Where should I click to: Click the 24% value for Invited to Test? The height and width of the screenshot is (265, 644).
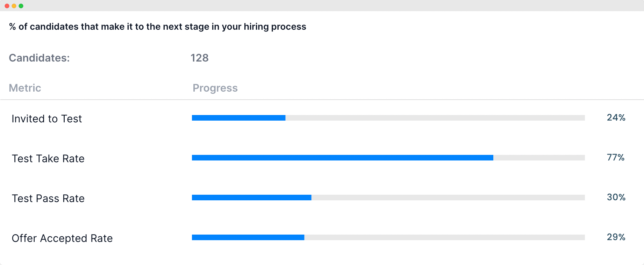point(616,117)
